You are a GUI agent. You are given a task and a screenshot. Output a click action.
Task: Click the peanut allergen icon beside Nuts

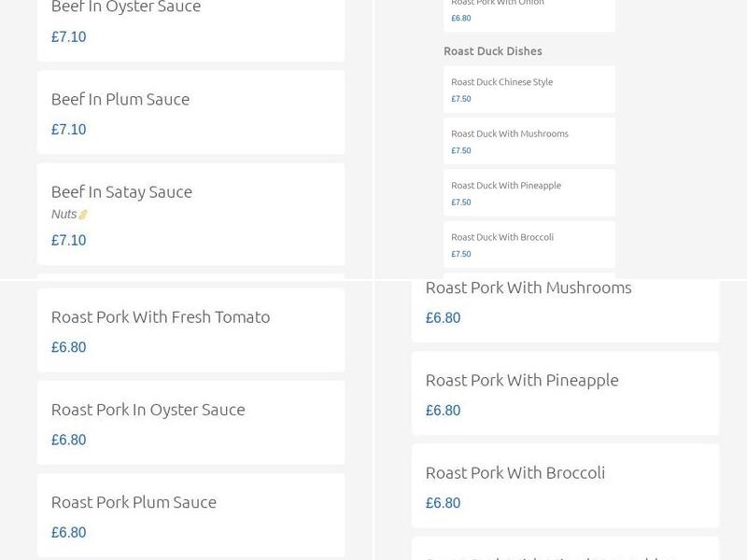click(x=83, y=215)
